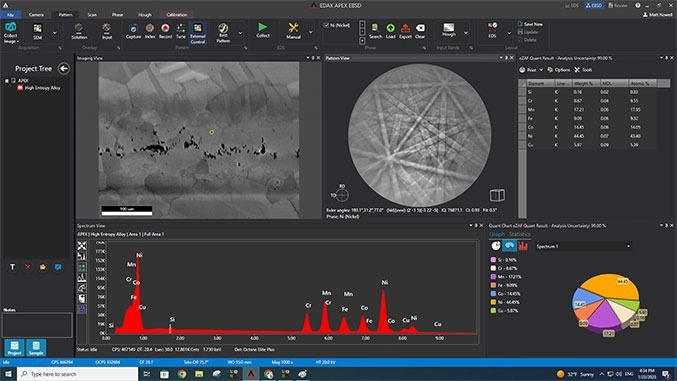This screenshot has width=677, height=381.
Task: Click the Co legend color swatch
Action: [x=493, y=294]
